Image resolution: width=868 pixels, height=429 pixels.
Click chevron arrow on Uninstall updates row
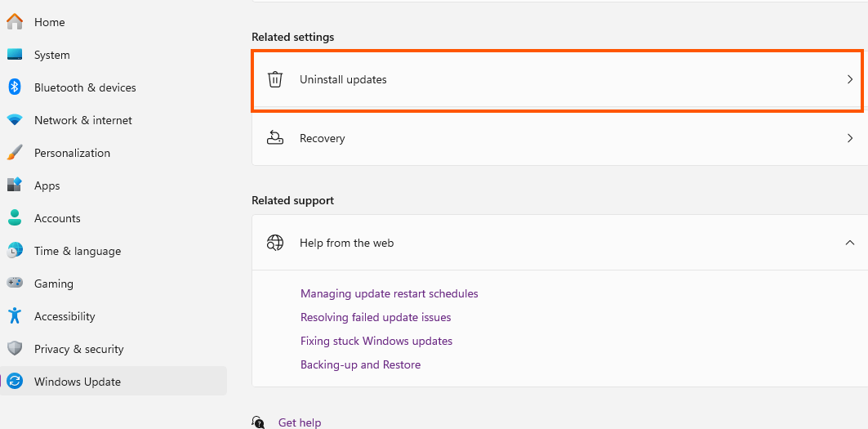(x=850, y=79)
